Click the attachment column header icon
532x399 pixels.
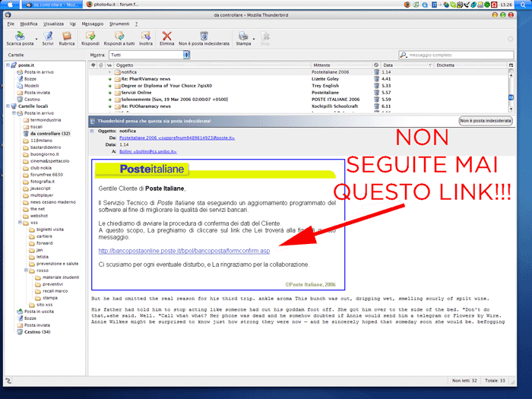coord(101,65)
